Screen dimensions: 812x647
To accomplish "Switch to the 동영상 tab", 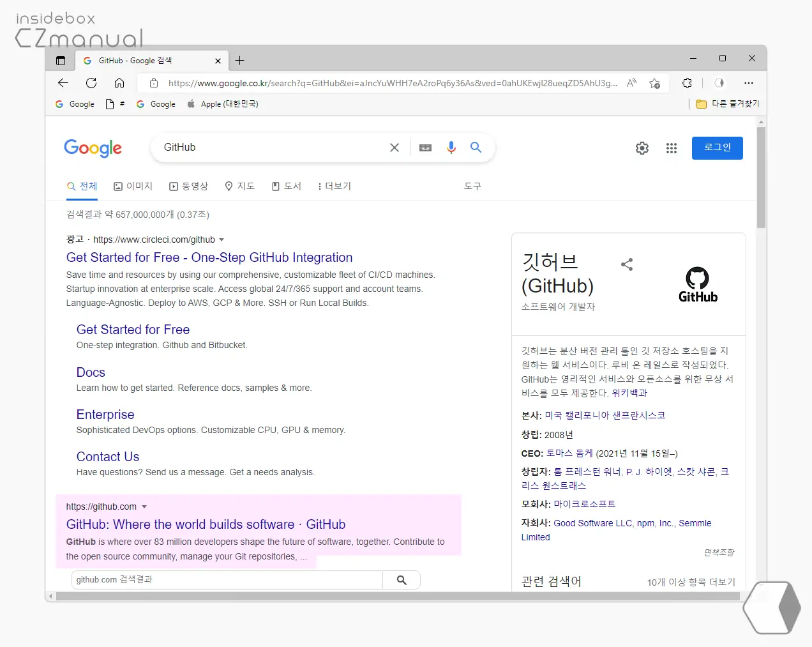I will point(188,186).
